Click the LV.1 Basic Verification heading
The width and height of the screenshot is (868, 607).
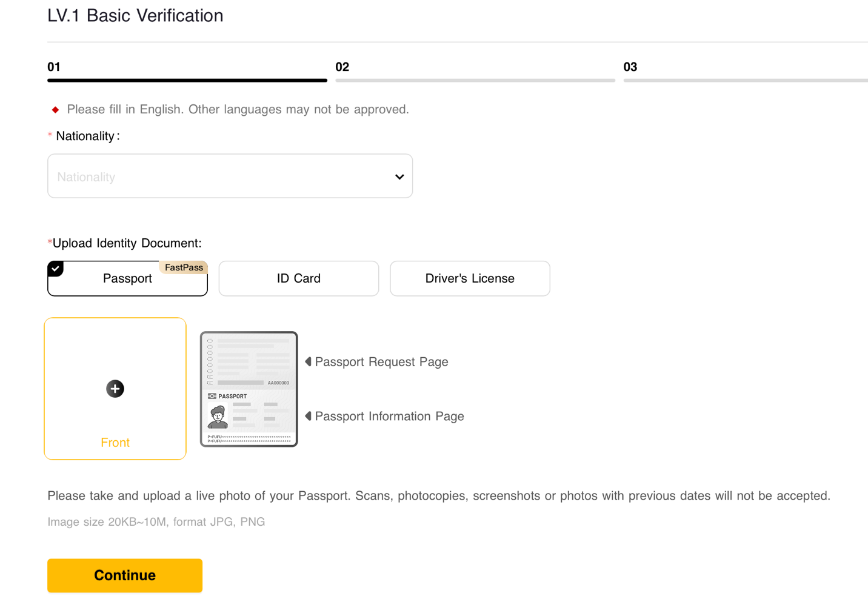[x=135, y=16]
